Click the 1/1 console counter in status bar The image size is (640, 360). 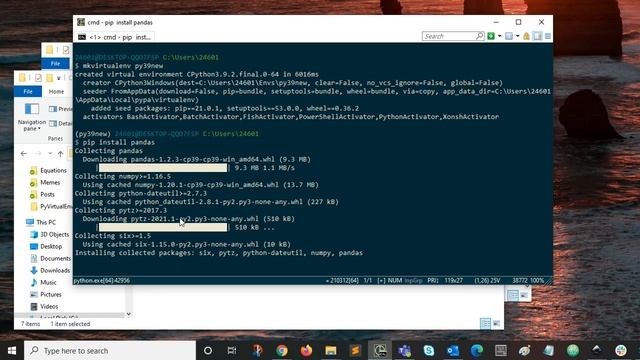click(367, 280)
